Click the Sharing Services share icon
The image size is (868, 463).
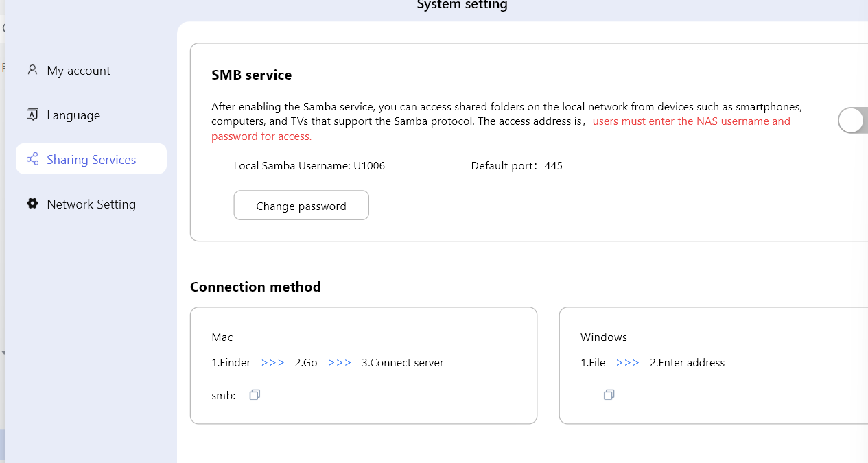pyautogui.click(x=32, y=159)
